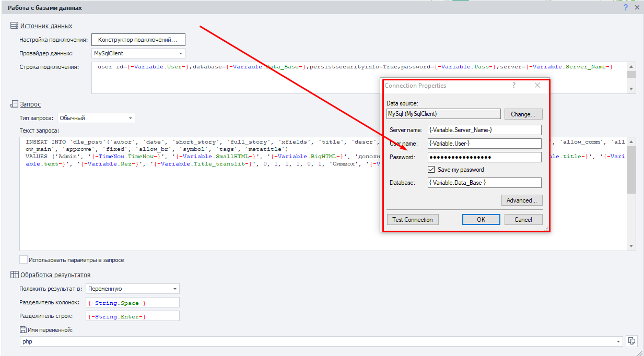Click the save icon beside variable name label
The height and width of the screenshot is (356, 644).
[x=23, y=330]
